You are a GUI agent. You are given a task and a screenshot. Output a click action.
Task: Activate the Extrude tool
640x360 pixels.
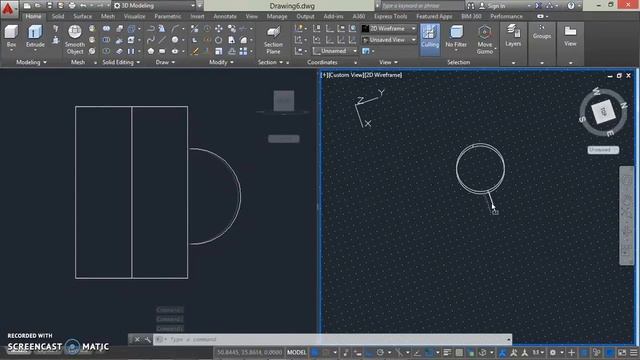click(35, 37)
